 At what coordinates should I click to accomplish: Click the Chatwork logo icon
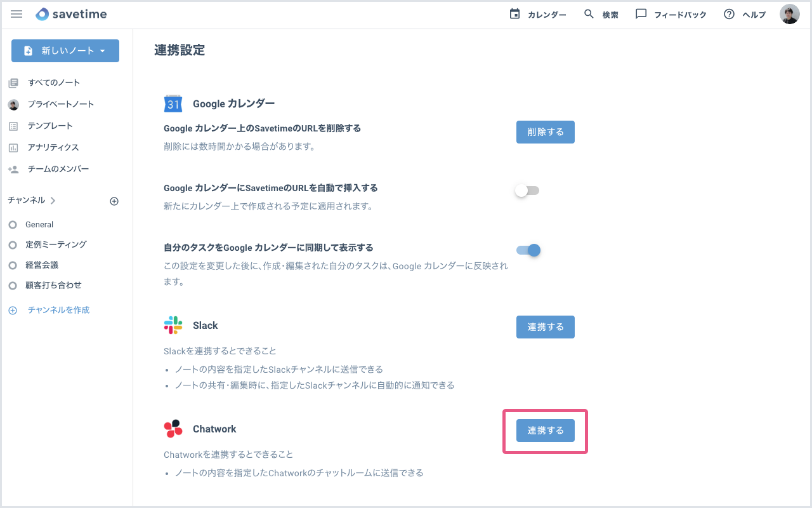point(173,429)
